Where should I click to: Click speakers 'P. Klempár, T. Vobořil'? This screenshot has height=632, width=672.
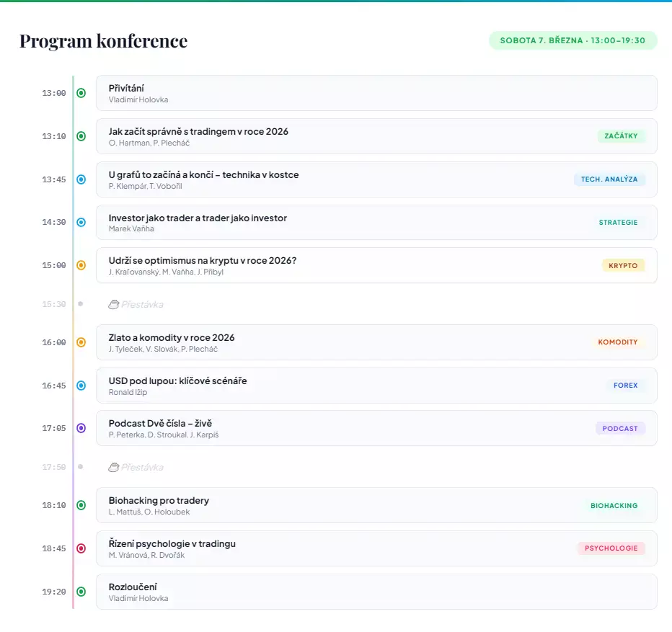click(145, 187)
